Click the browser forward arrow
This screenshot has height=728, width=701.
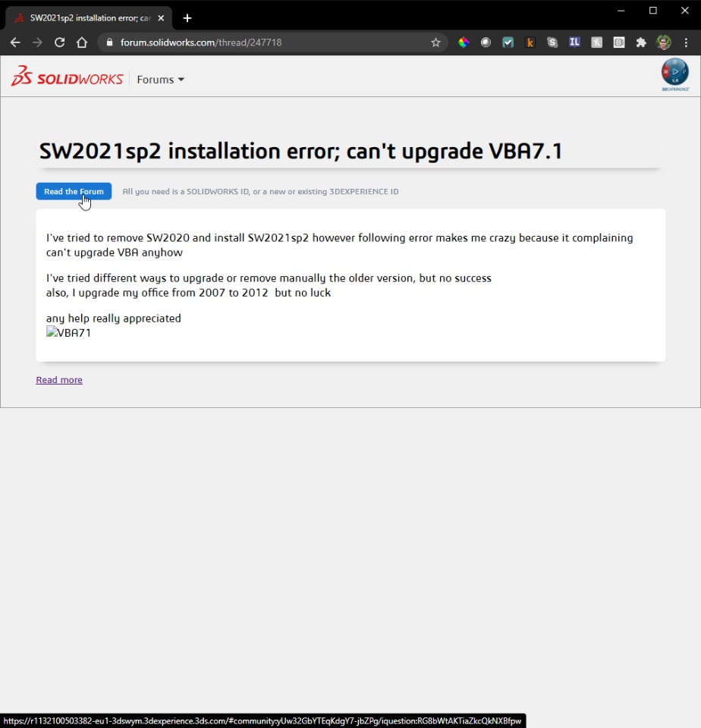38,42
